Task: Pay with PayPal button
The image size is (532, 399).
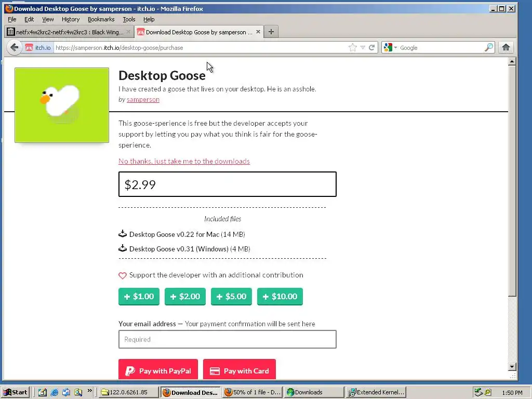Action: coord(158,369)
